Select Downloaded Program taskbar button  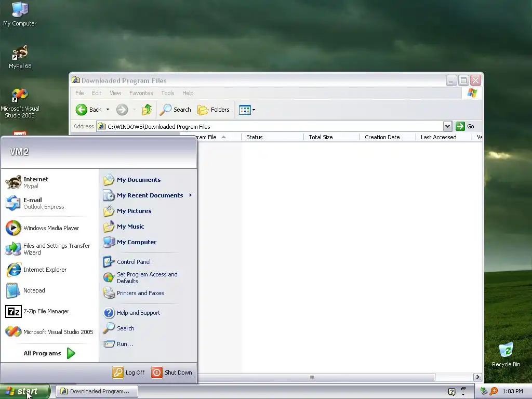click(x=96, y=391)
